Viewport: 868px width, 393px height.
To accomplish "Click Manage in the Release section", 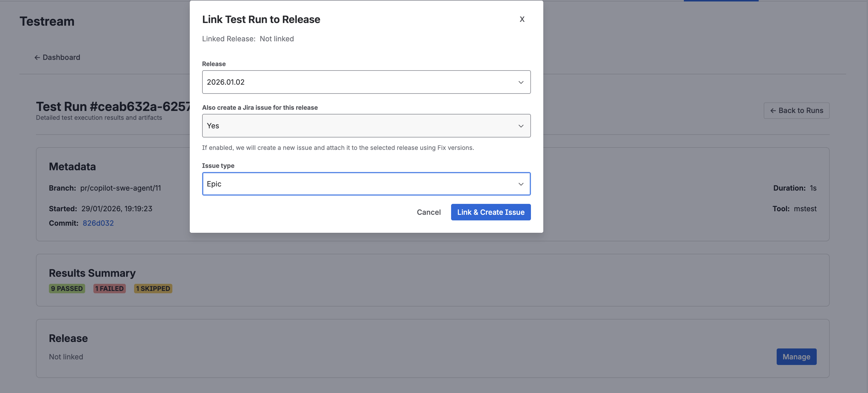I will coord(796,357).
